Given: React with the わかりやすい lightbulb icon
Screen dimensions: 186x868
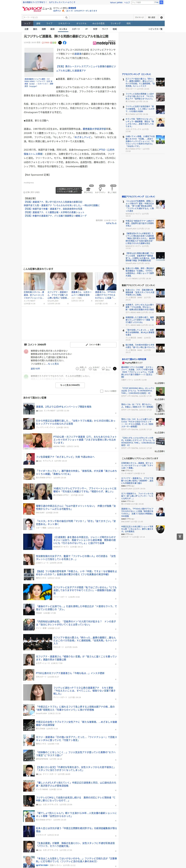Looking at the screenshot, I should coord(100,189).
